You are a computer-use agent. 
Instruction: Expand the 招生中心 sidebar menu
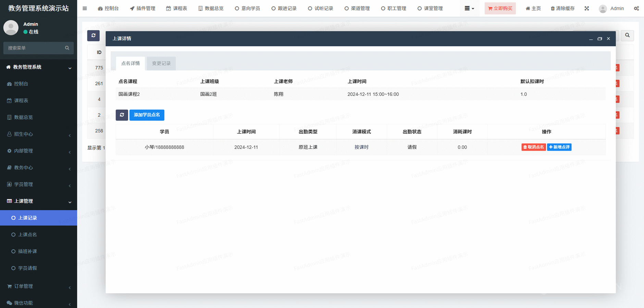pos(38,134)
